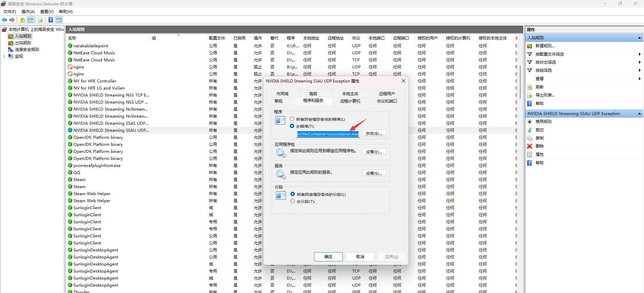The image size is (644, 293).
Task: Click the back arrow toolbar icon
Action: pos(4,20)
